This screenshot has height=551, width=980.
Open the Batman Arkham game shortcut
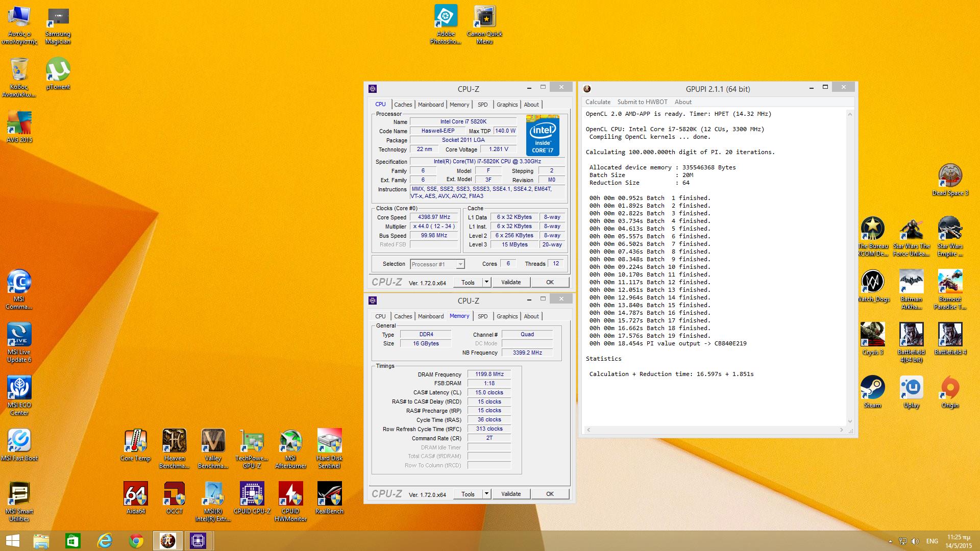click(x=911, y=290)
